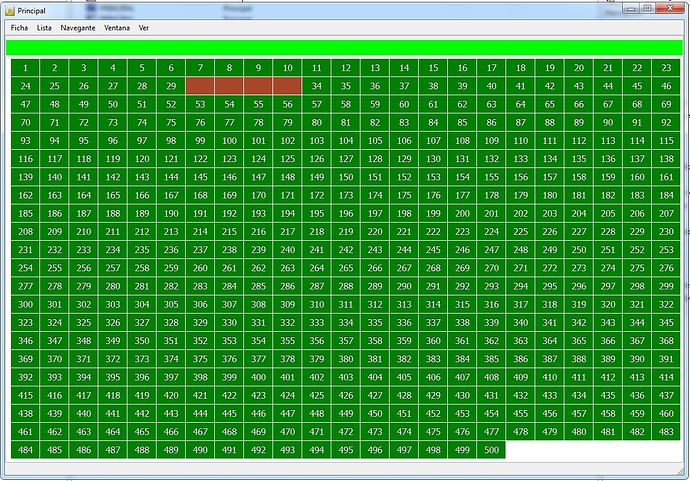Click cell labeled 300
690x481 pixels.
tap(25, 304)
